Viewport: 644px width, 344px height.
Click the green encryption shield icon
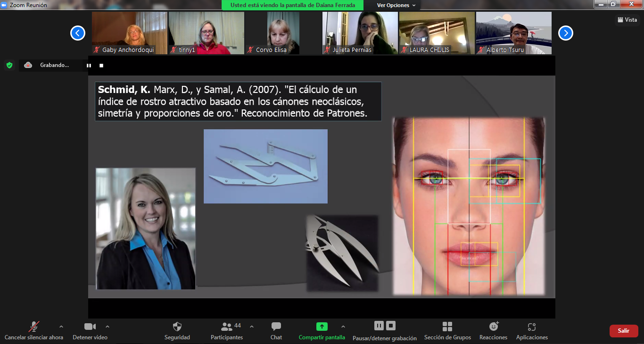click(x=9, y=65)
